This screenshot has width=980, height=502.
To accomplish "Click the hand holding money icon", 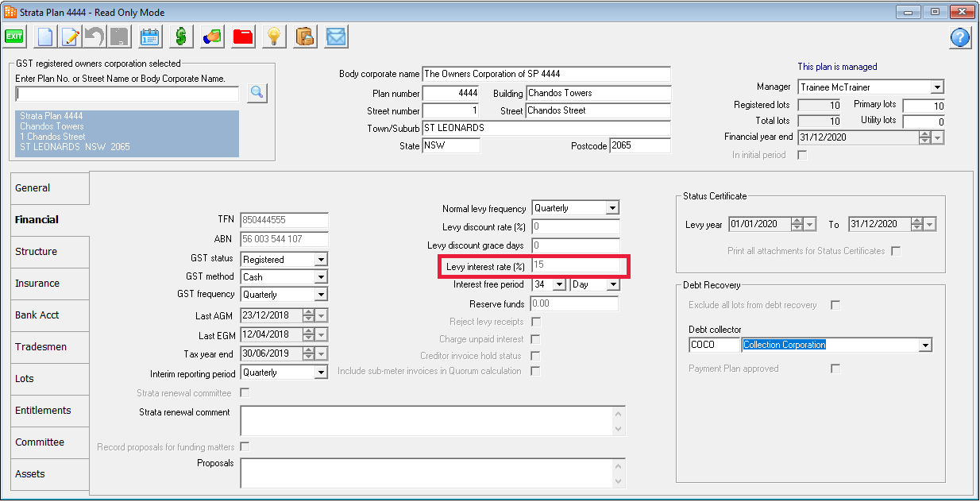I will pos(212,37).
